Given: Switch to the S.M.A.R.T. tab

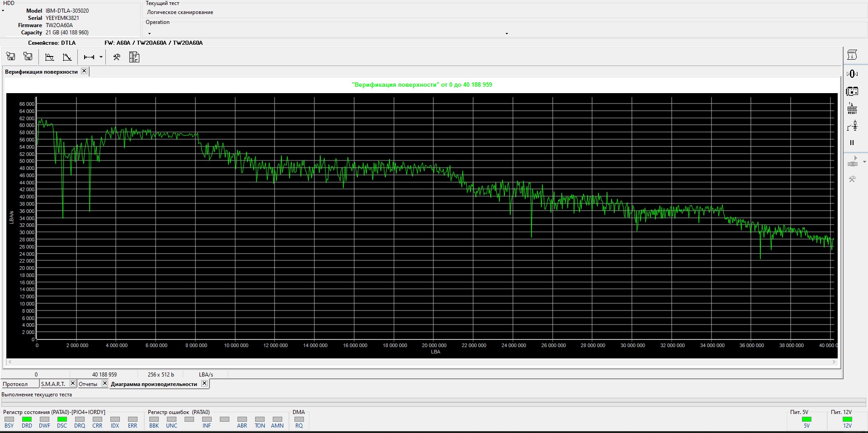Looking at the screenshot, I should coord(53,384).
